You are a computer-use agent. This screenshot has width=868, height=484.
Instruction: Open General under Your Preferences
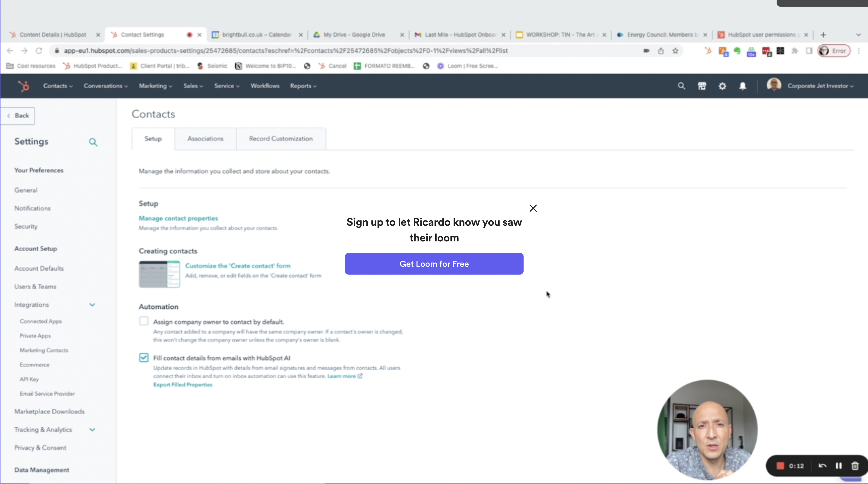pos(26,190)
